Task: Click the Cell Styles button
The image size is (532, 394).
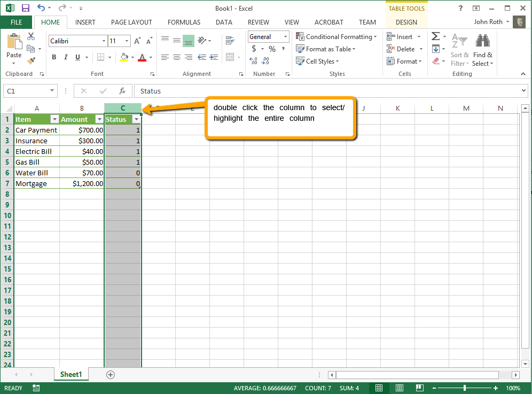Action: 318,61
